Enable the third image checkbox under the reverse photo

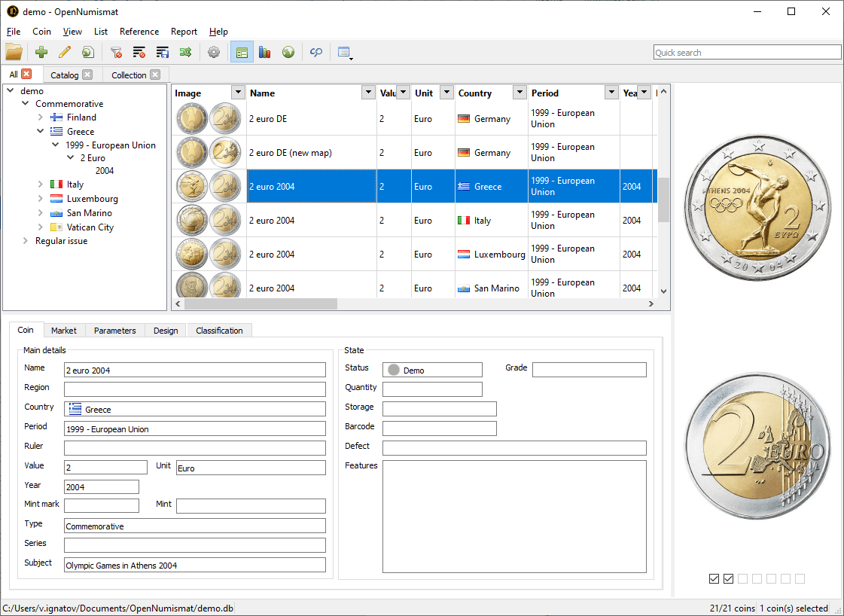742,578
